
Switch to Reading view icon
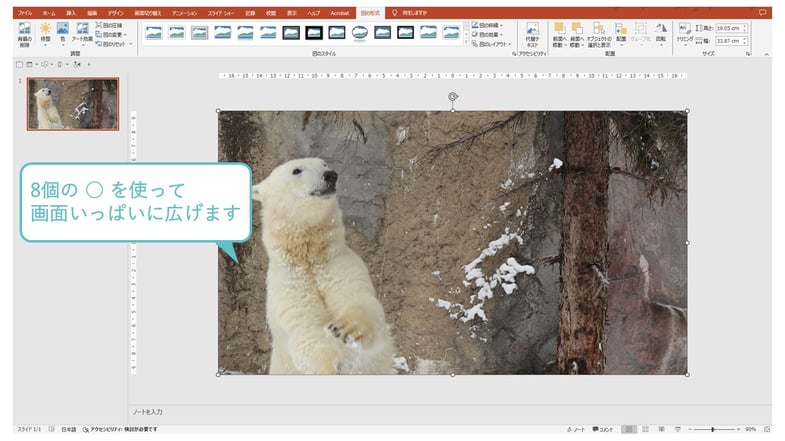(x=661, y=429)
